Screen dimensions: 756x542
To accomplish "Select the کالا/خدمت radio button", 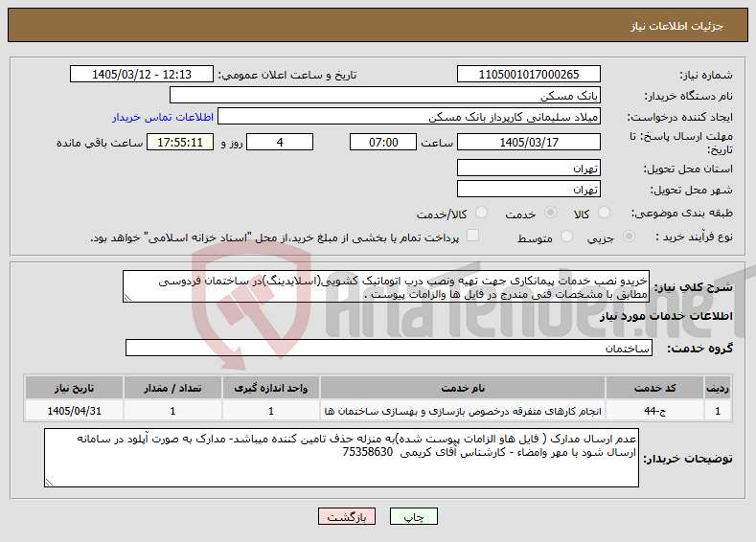I will pos(481,213).
